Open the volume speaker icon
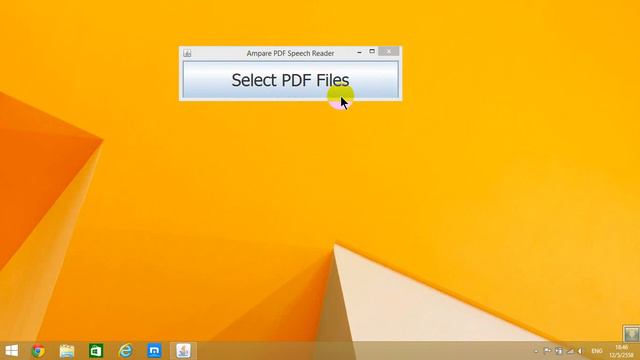This screenshot has width=640, height=360. (580, 351)
